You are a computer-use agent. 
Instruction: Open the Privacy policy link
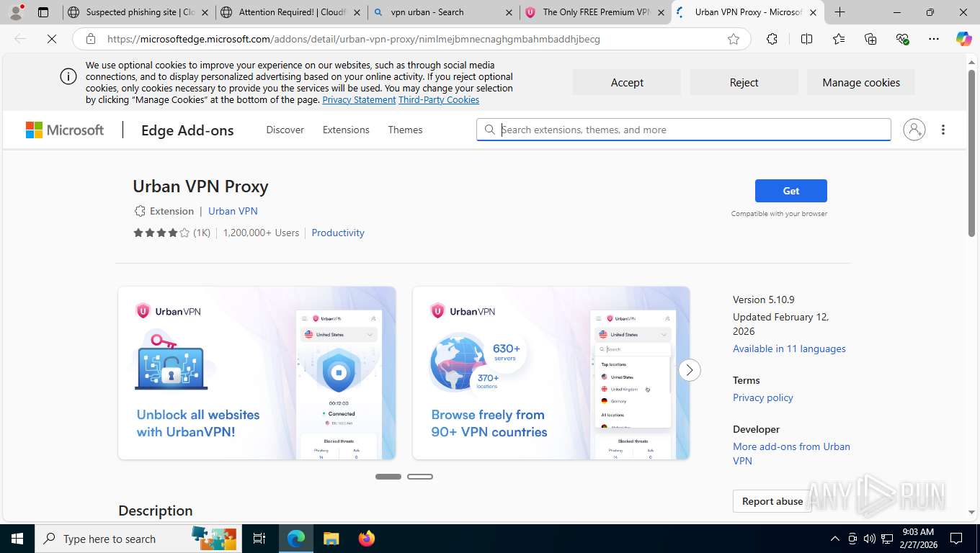click(763, 397)
